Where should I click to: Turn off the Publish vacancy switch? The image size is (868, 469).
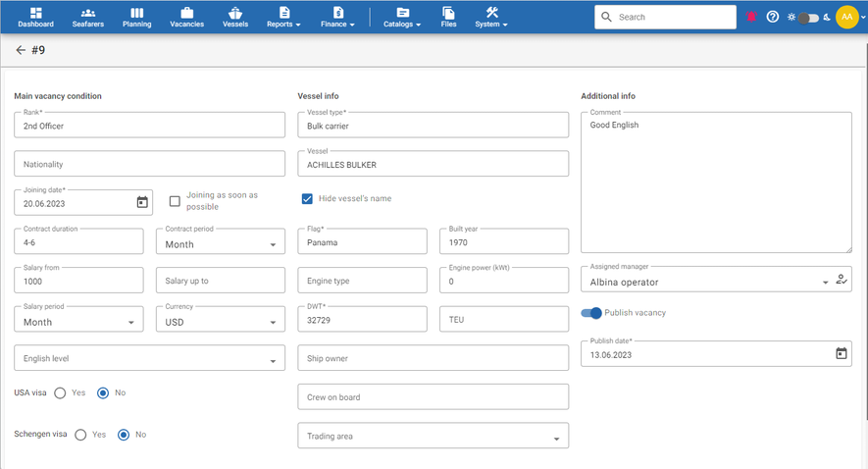(591, 313)
